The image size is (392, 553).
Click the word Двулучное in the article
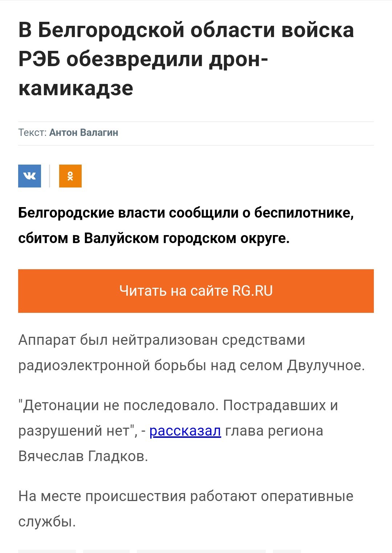pos(326,366)
